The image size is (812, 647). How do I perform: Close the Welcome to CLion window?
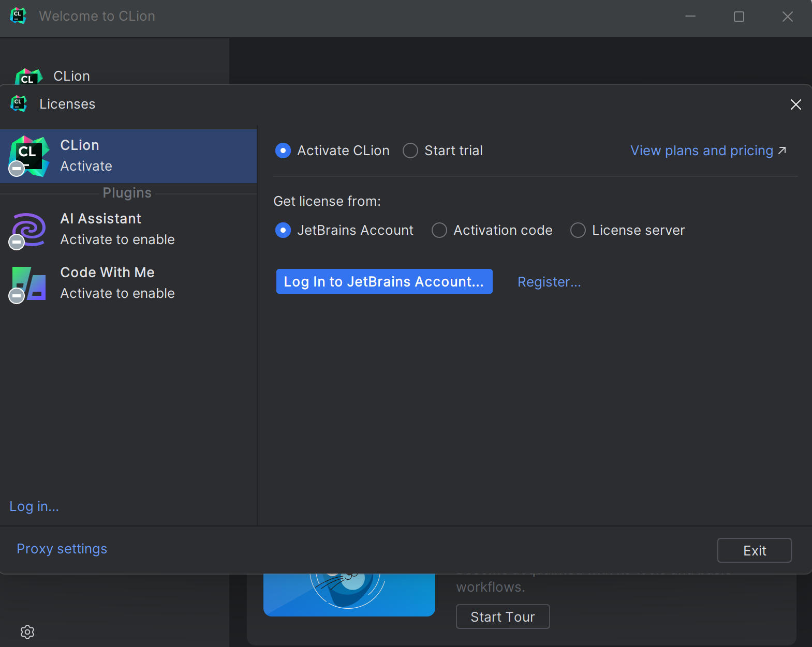787,17
